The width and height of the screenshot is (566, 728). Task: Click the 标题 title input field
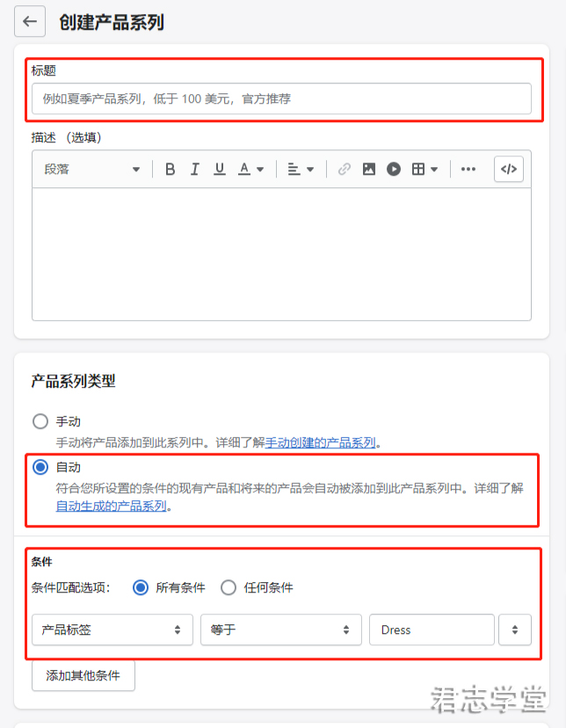281,98
